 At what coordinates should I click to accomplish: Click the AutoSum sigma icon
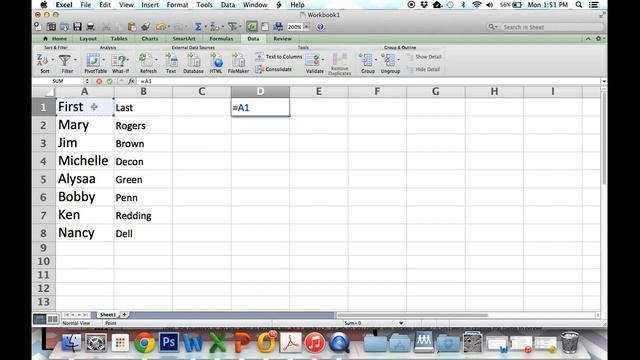point(198,27)
